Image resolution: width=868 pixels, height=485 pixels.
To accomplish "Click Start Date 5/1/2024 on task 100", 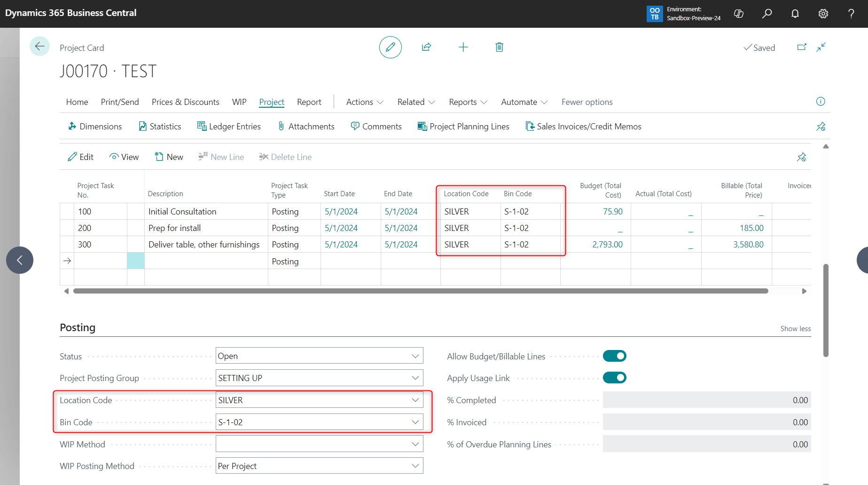I will point(341,212).
